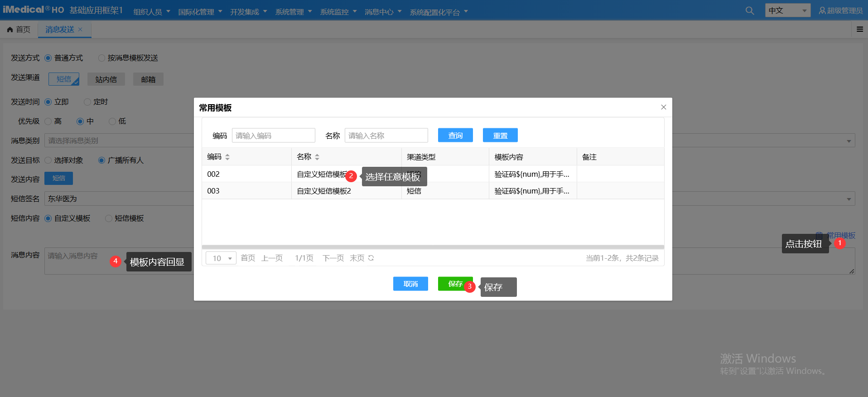Click the pagination refresh icon

371,258
